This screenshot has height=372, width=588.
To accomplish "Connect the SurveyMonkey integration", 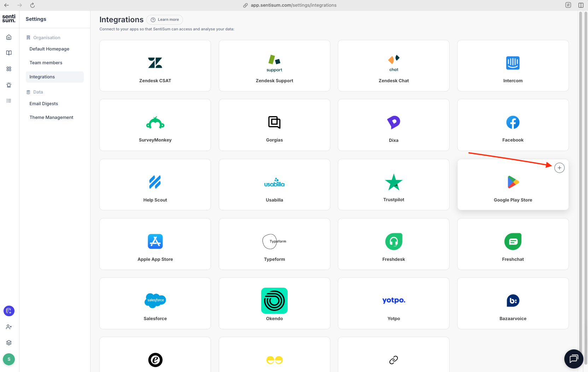I will (155, 125).
